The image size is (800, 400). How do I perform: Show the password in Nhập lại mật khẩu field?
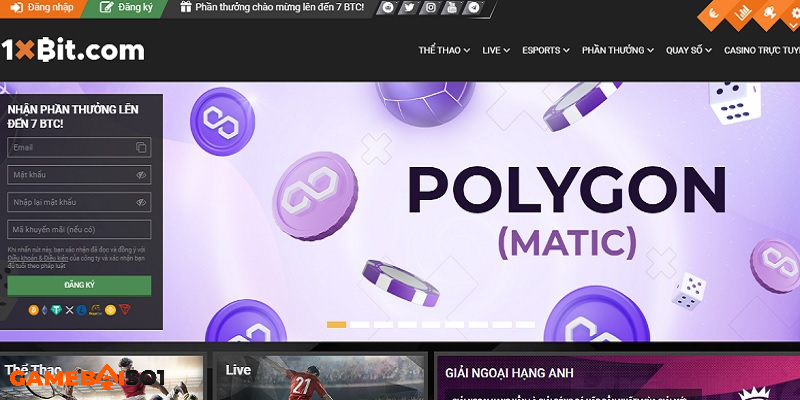141,202
